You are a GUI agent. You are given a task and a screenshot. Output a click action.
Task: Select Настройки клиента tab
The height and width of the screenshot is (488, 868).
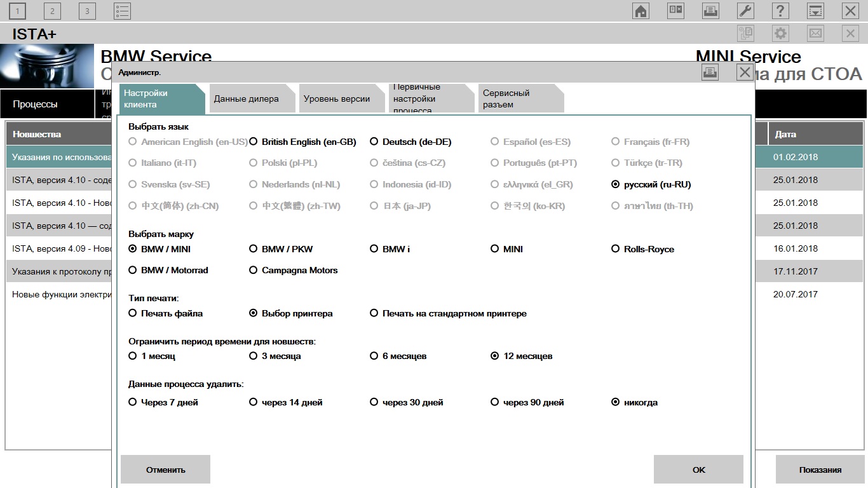(162, 99)
